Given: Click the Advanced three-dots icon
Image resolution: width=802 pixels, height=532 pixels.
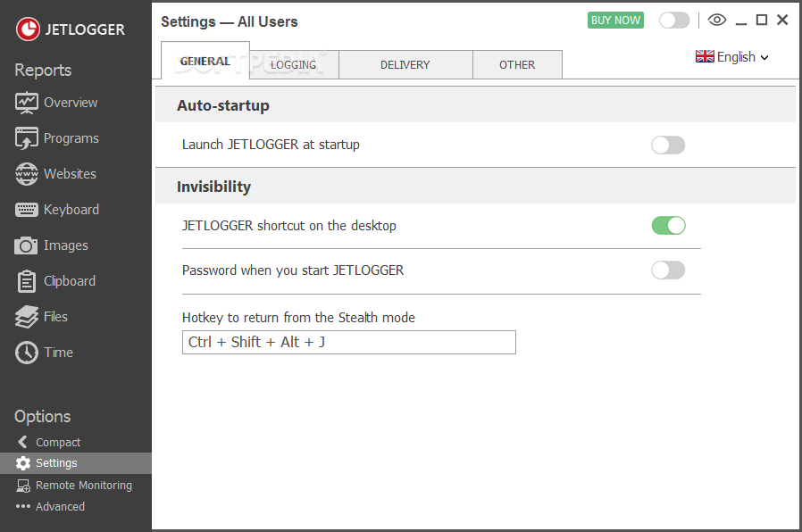Looking at the screenshot, I should tap(23, 506).
